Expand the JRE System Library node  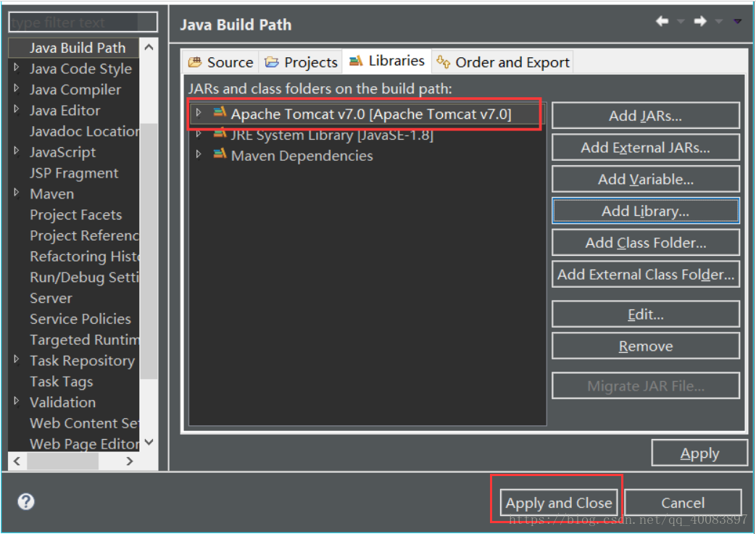click(x=198, y=133)
